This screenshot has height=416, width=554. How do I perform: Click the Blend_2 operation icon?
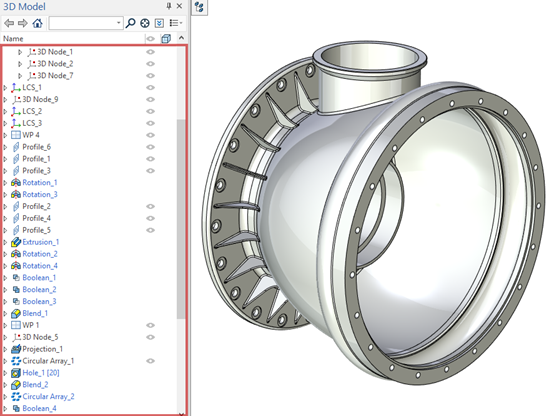click(16, 385)
